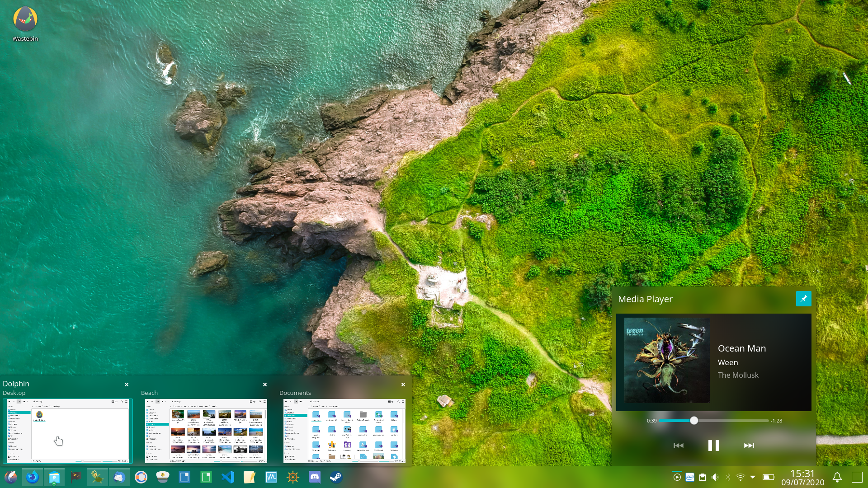Click the Ocean Man song title

click(742, 348)
